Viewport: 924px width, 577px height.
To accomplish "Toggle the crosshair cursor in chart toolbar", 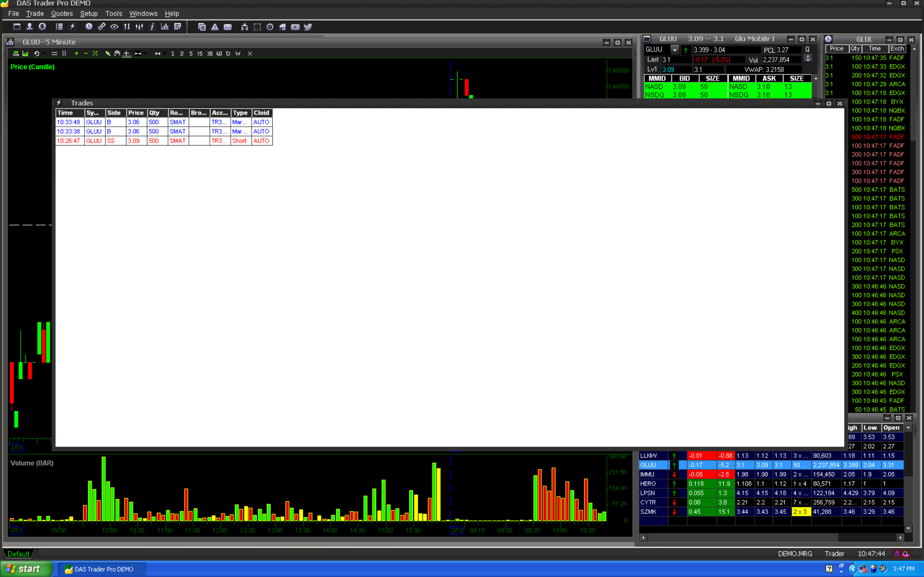I will [126, 54].
